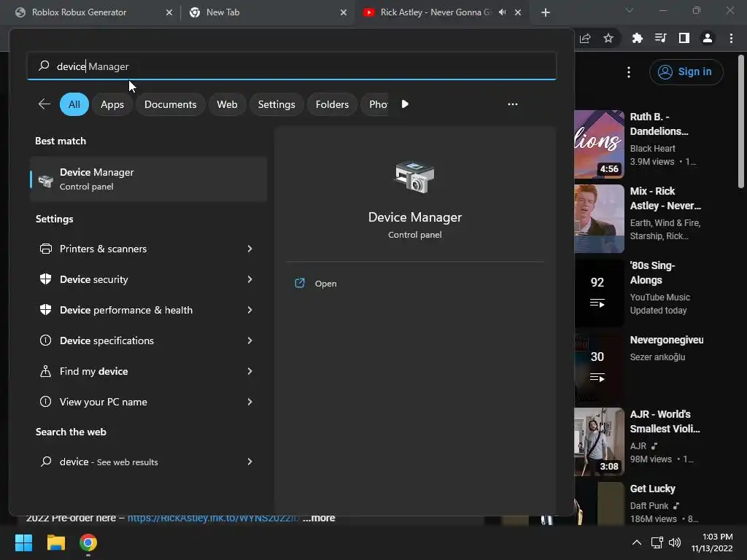Mute audio on Rick Astley tab

coord(502,12)
